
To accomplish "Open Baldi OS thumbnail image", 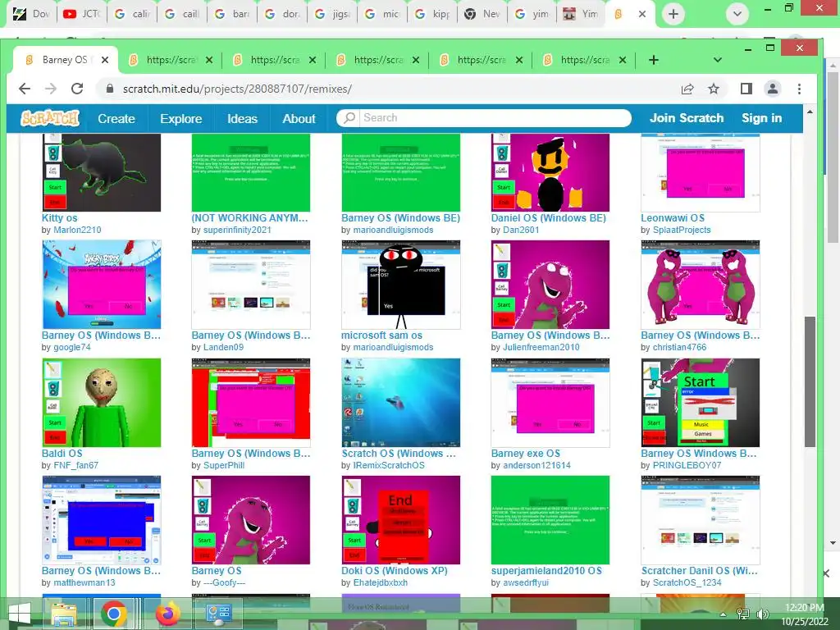I will pyautogui.click(x=101, y=402).
